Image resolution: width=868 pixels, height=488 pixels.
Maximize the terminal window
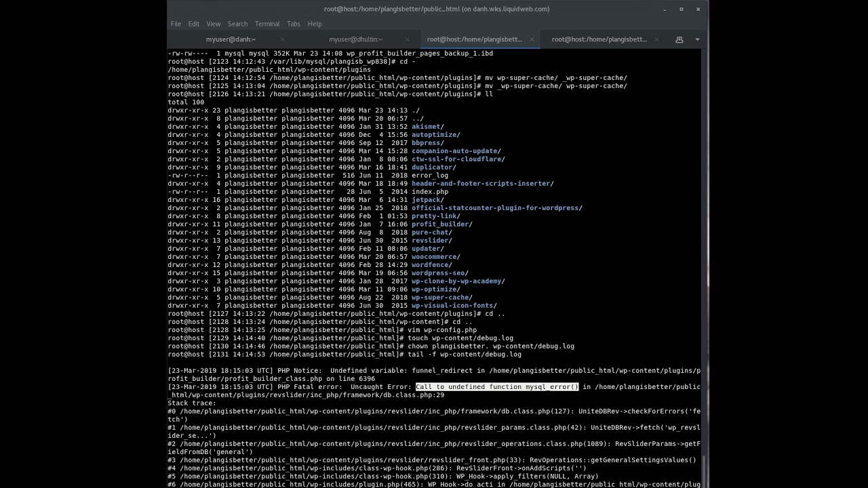click(x=681, y=9)
